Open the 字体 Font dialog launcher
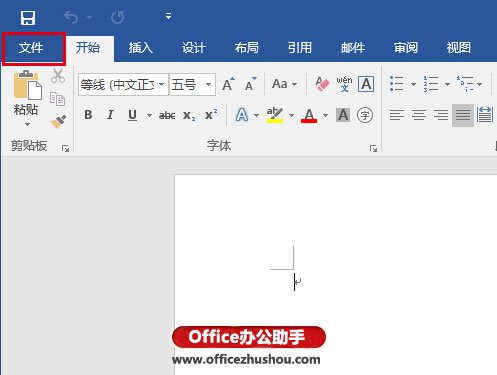The width and height of the screenshot is (497, 375). (x=373, y=149)
